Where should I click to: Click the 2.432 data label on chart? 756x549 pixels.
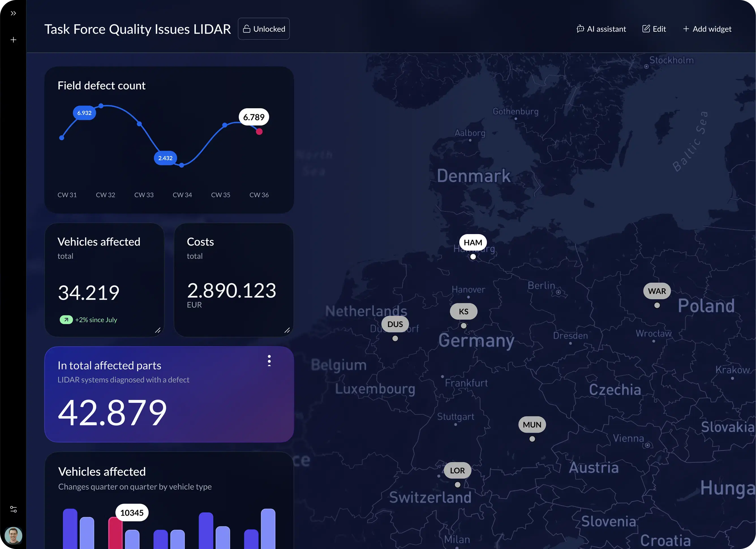[165, 158]
